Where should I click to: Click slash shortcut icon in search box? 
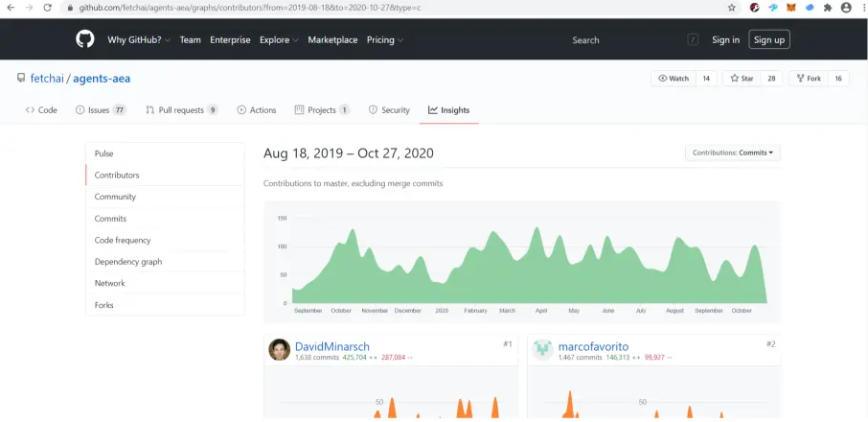click(x=693, y=40)
